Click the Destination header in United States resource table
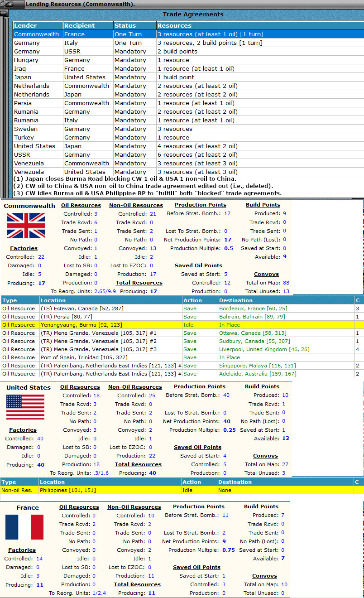 click(x=285, y=482)
